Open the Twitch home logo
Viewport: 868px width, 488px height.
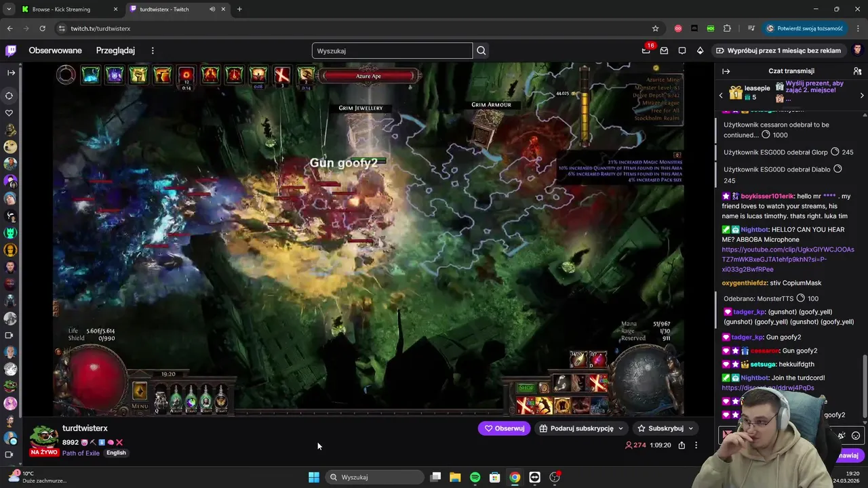click(x=11, y=50)
